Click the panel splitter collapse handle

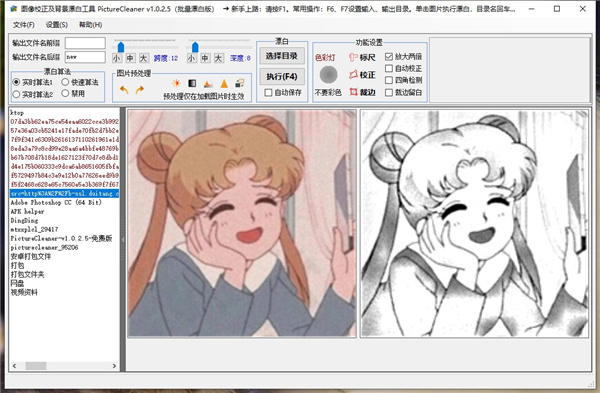pyautogui.click(x=123, y=240)
